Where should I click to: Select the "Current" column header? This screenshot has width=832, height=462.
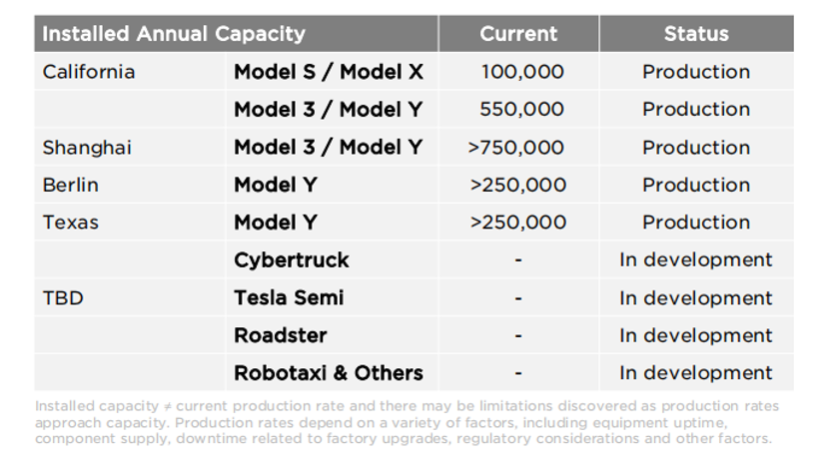coord(518,34)
